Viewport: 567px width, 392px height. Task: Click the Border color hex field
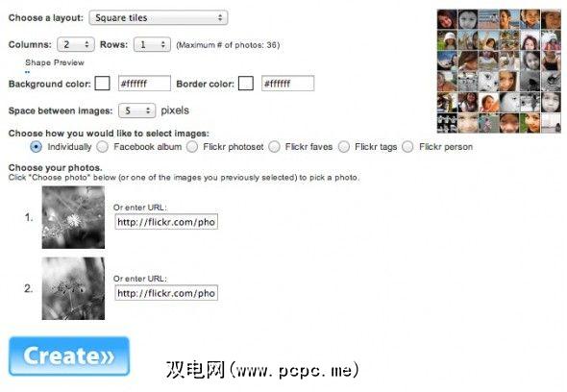[x=288, y=84]
